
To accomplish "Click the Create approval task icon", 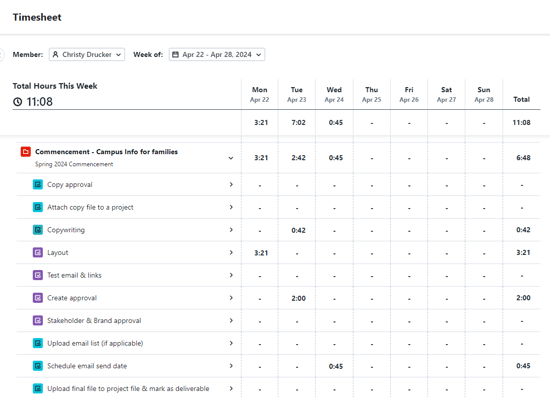I will pos(38,298).
